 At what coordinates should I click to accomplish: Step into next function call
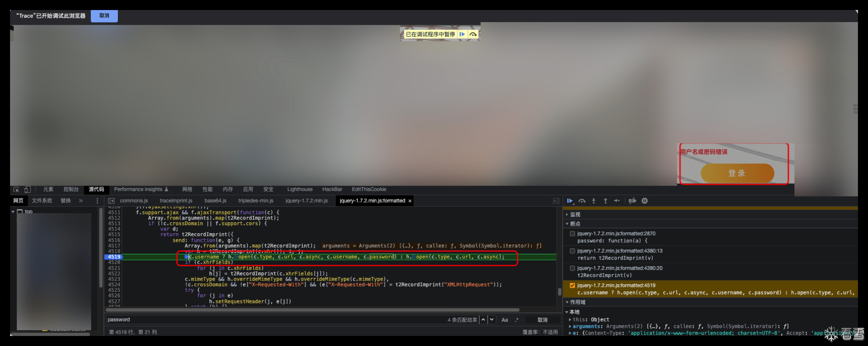point(594,201)
